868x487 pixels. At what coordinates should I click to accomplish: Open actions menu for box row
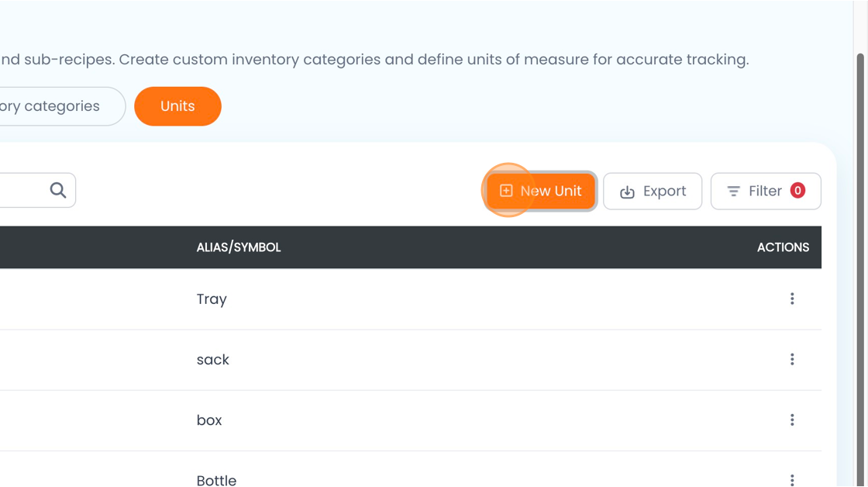tap(792, 420)
